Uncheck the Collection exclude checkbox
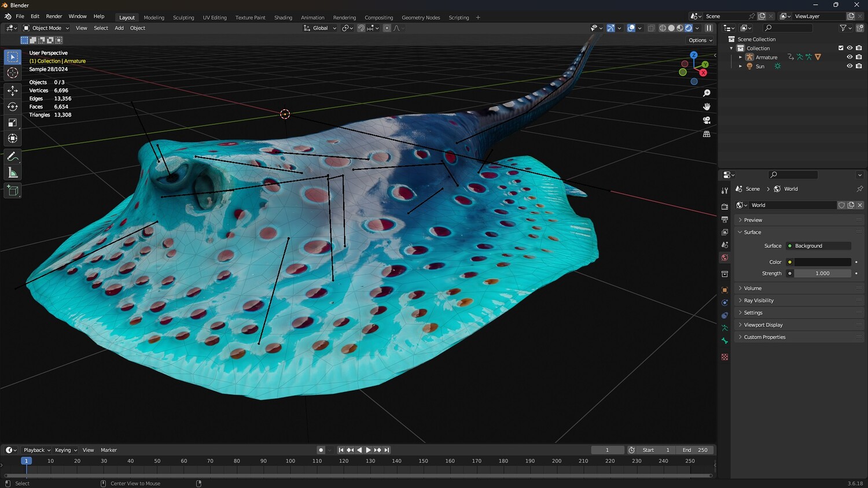 pyautogui.click(x=841, y=48)
